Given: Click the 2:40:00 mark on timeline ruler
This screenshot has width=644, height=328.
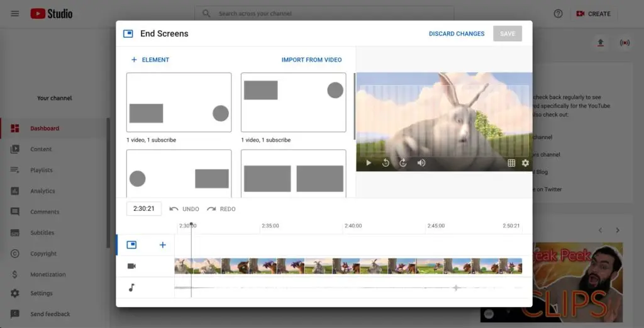Looking at the screenshot, I should point(353,225).
